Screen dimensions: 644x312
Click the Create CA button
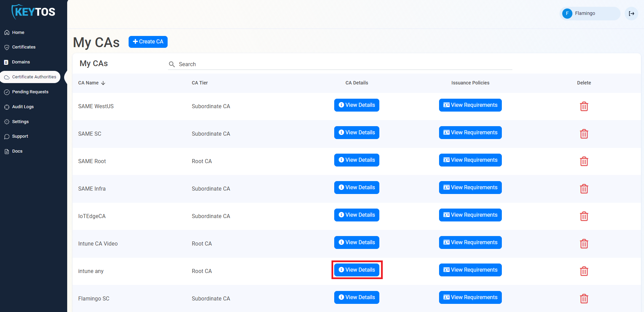click(148, 42)
